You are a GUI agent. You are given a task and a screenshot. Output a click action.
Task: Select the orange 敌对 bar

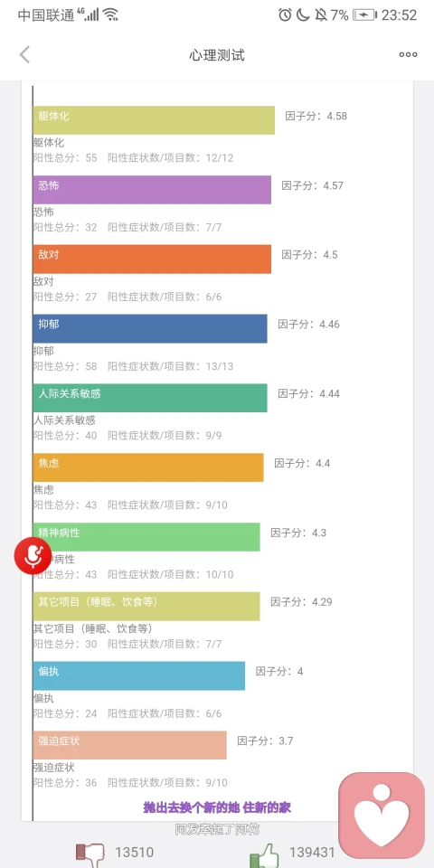(x=152, y=259)
